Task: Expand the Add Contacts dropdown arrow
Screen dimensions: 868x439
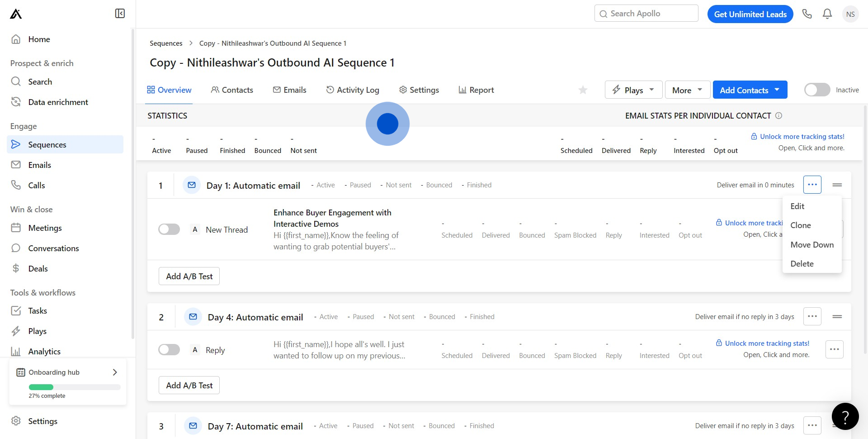Action: pos(777,90)
